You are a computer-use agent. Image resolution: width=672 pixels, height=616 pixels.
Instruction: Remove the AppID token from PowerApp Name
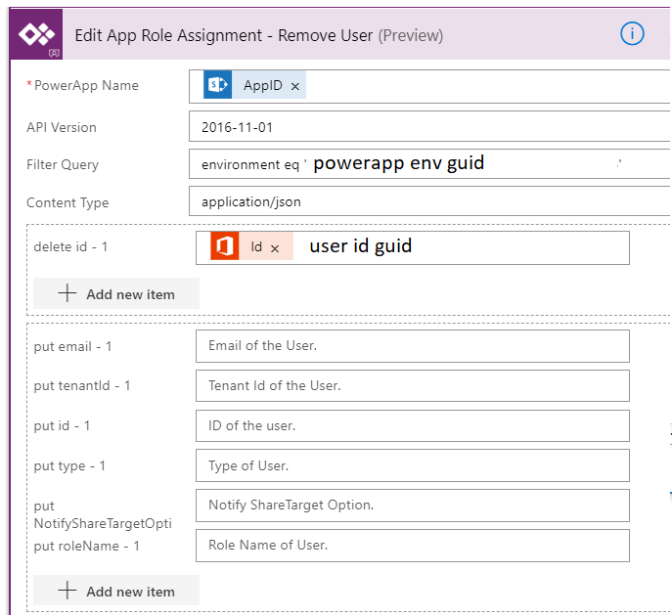295,86
